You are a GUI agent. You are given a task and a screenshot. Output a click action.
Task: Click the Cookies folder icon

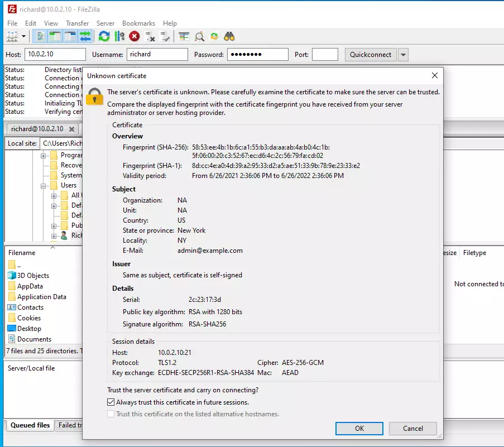click(12, 318)
